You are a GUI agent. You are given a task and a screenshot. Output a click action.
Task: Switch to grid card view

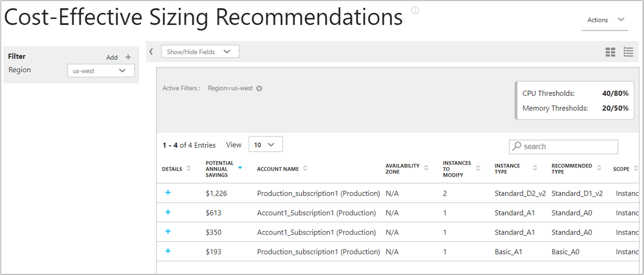pyautogui.click(x=610, y=52)
